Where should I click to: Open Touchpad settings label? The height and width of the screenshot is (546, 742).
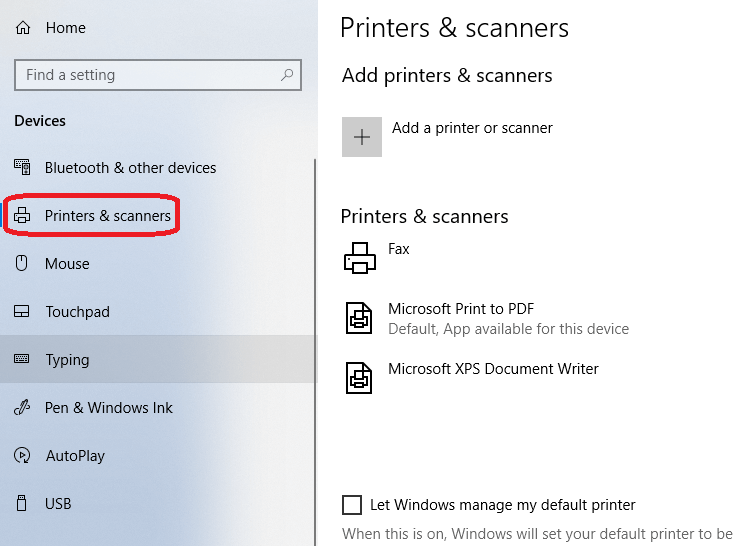[x=78, y=312]
